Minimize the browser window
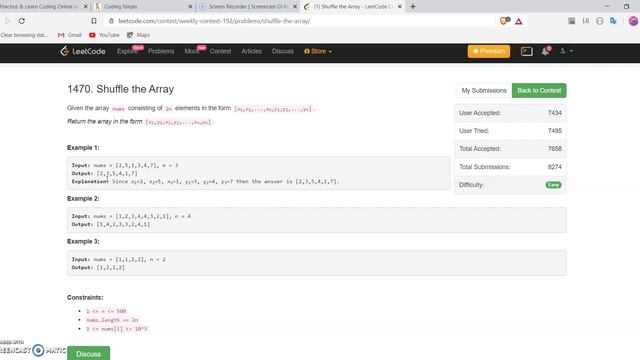Viewport: 640px width, 360px height. pyautogui.click(x=607, y=7)
